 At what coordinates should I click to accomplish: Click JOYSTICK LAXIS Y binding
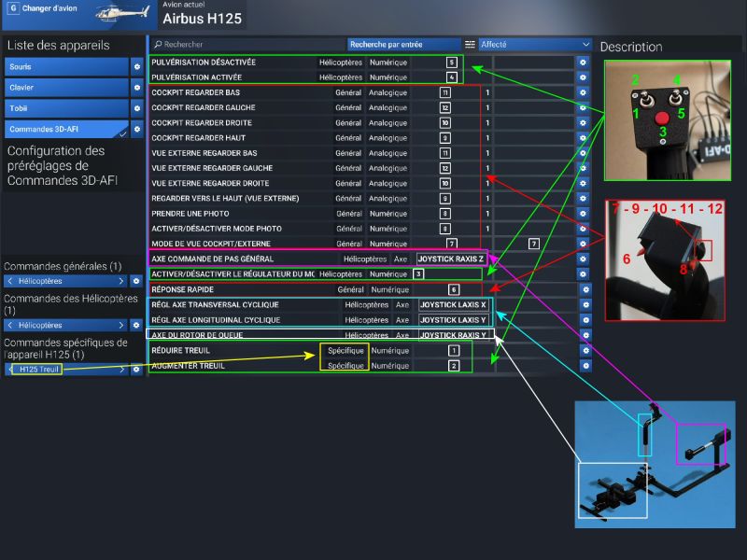click(x=453, y=320)
